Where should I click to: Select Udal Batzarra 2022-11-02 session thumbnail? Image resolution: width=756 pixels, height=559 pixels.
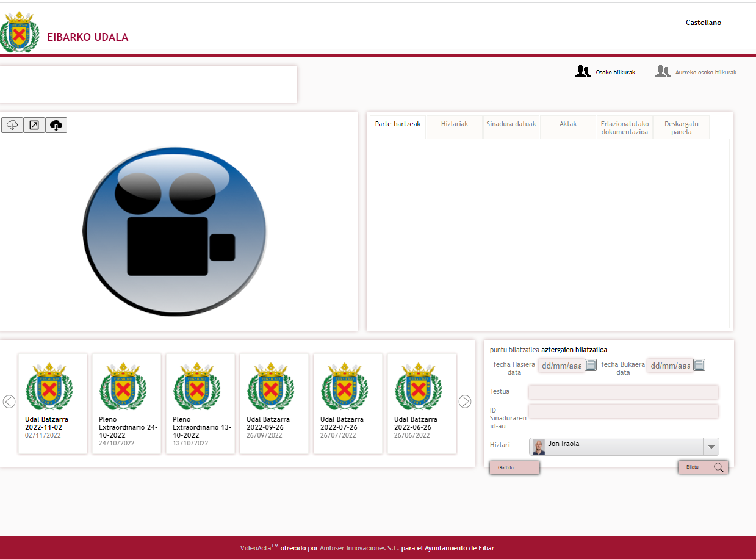coord(52,403)
